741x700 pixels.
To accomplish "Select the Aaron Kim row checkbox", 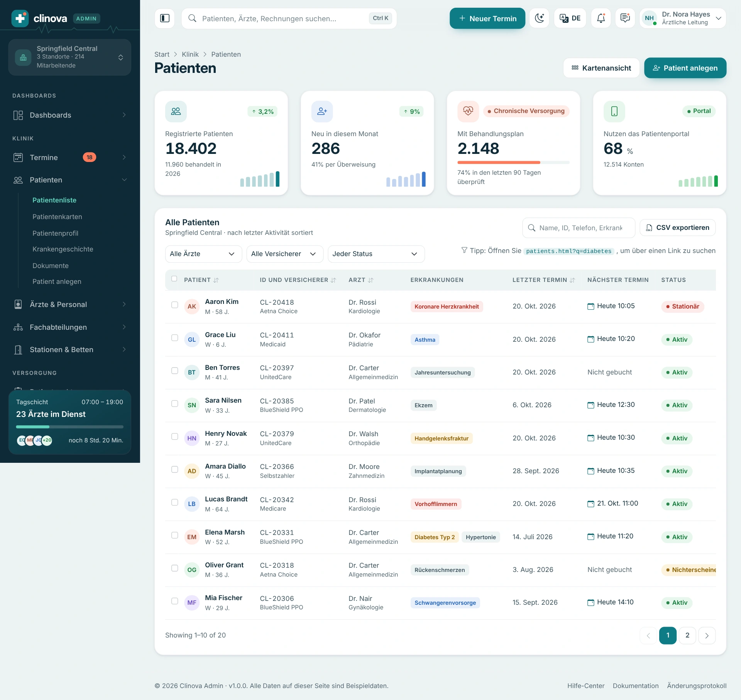I will 175,305.
